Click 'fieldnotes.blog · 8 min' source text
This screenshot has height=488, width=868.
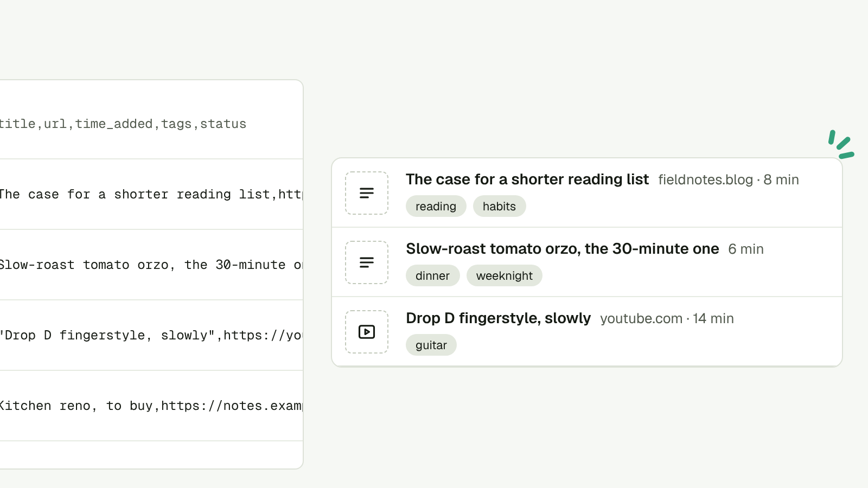coord(728,179)
